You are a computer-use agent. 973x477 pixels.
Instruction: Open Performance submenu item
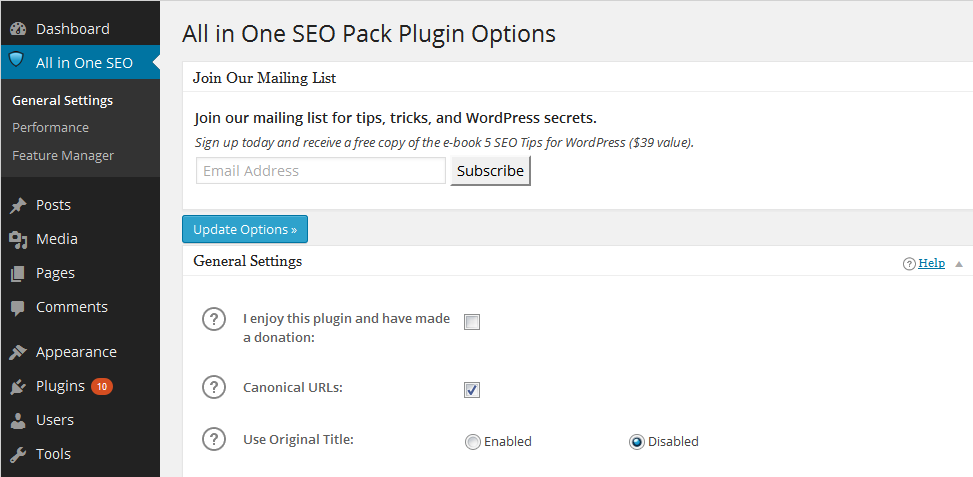50,128
